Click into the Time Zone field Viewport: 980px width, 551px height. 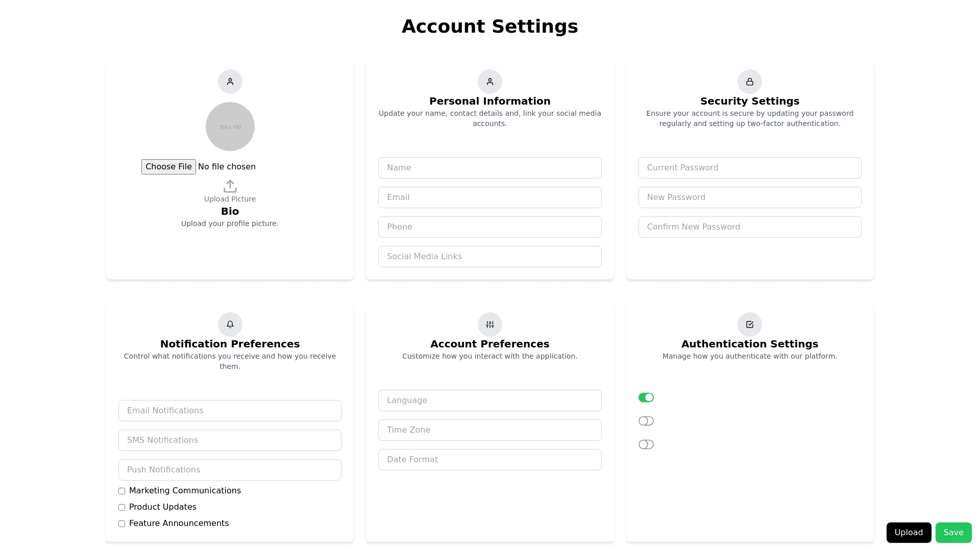[x=489, y=430]
